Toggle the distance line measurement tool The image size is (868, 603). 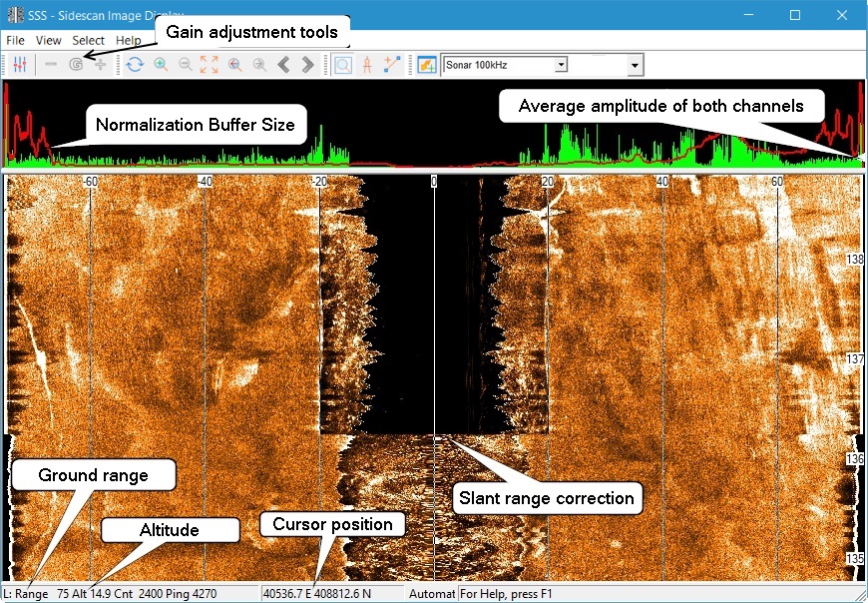(x=391, y=65)
